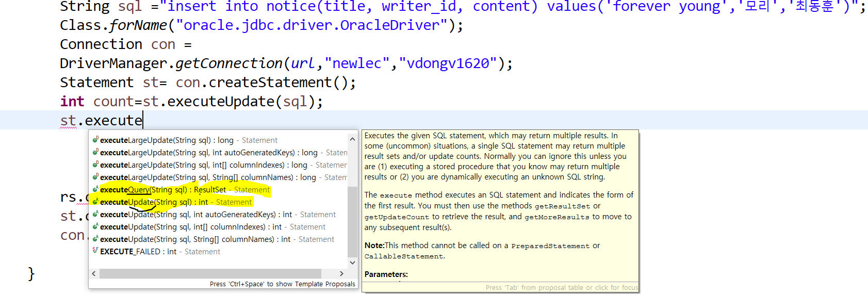Click horizontal scrollbar thumb of proposal list

coord(210,273)
